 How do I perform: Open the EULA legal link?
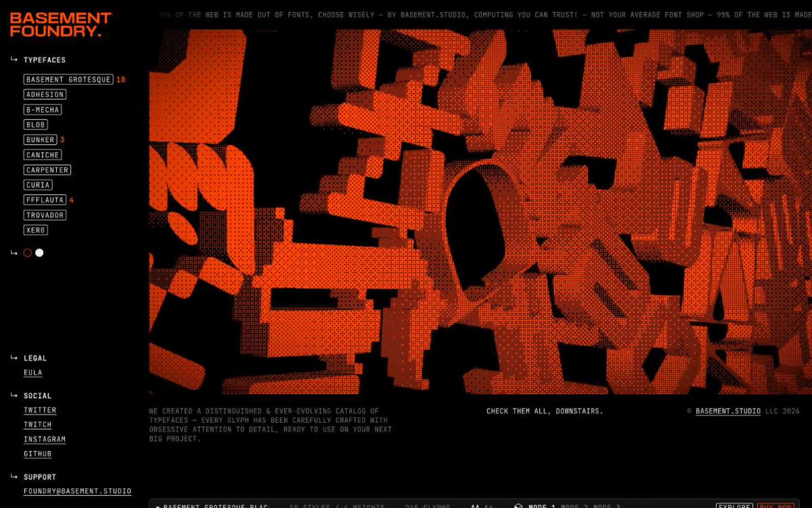pos(33,372)
